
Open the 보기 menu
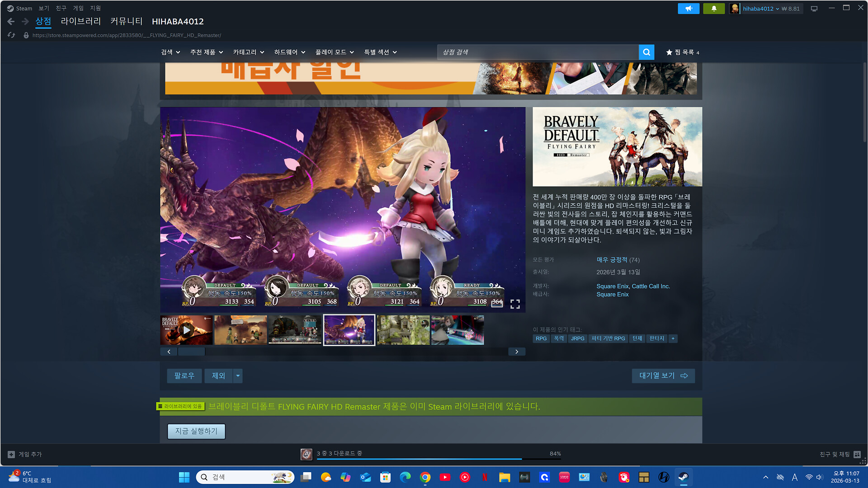pyautogui.click(x=43, y=8)
